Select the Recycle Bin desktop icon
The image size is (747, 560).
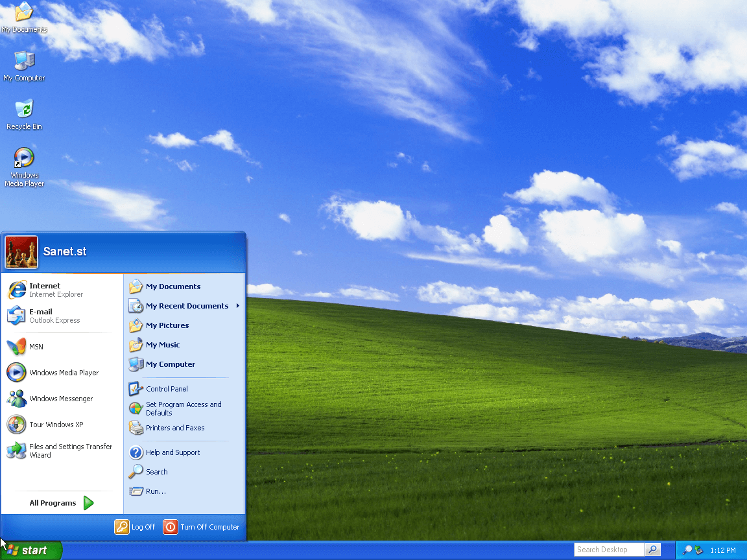pos(24,115)
